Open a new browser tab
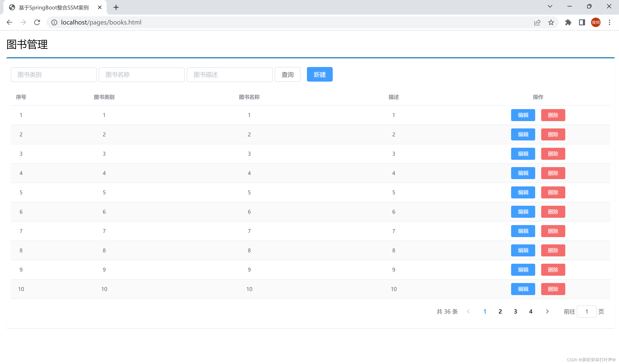This screenshot has height=364, width=619. point(116,7)
